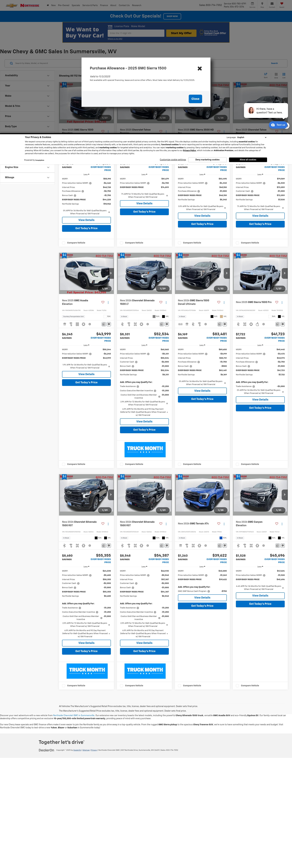Image resolution: width=292 pixels, height=868 pixels.
Task: Check Compare Vehicle for GMC Acadia Elevation
Action: tap(64, 464)
